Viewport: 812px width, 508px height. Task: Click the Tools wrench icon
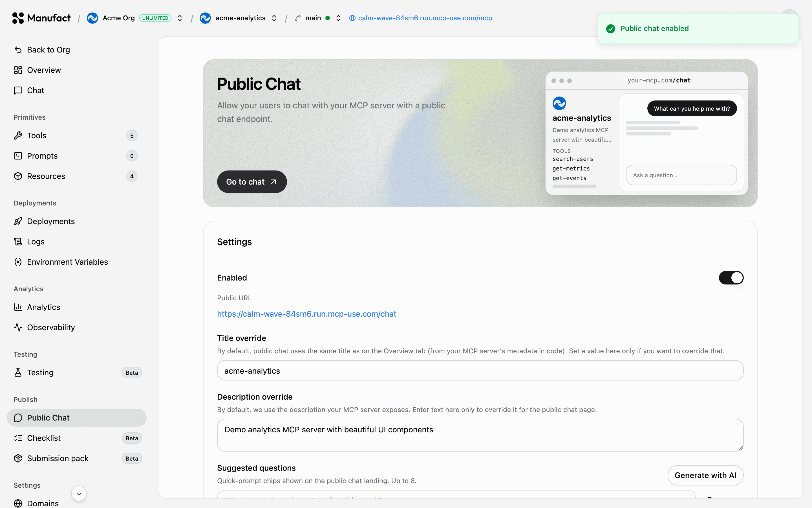click(x=18, y=135)
